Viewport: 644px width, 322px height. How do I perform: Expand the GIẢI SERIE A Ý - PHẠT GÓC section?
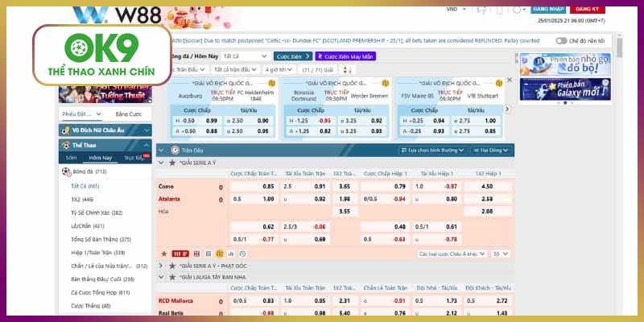160,265
